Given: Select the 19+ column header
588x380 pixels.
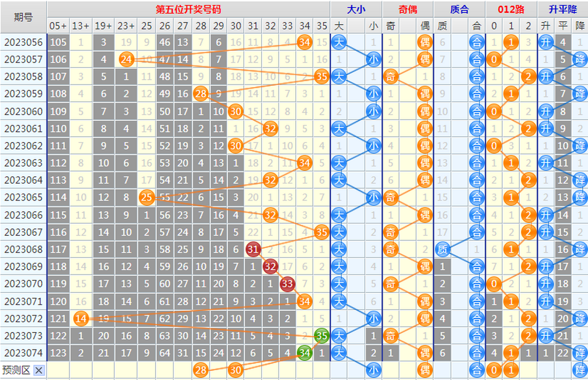Looking at the screenshot, I should 103,26.
